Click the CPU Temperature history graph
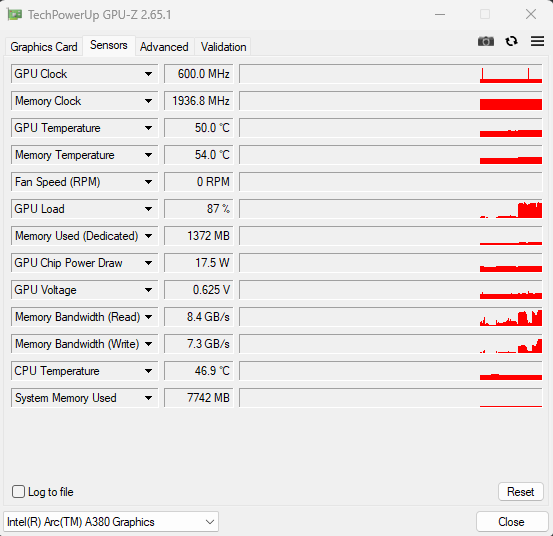This screenshot has width=553, height=536. tap(391, 371)
